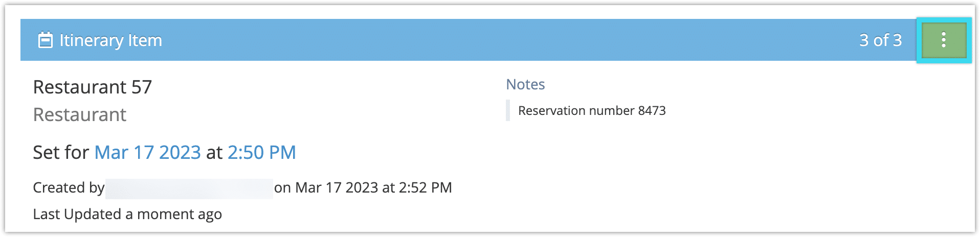The width and height of the screenshot is (980, 237).
Task: Click the word at between date and time
Action: click(x=214, y=153)
